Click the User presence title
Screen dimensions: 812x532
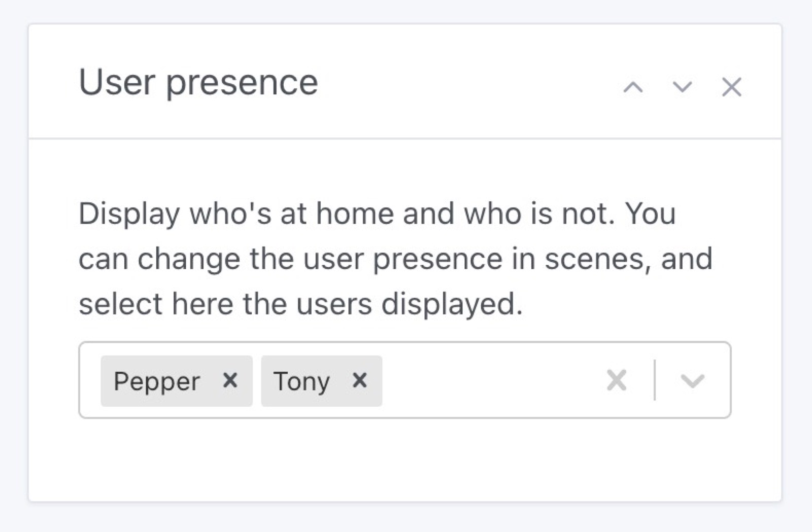(x=198, y=81)
